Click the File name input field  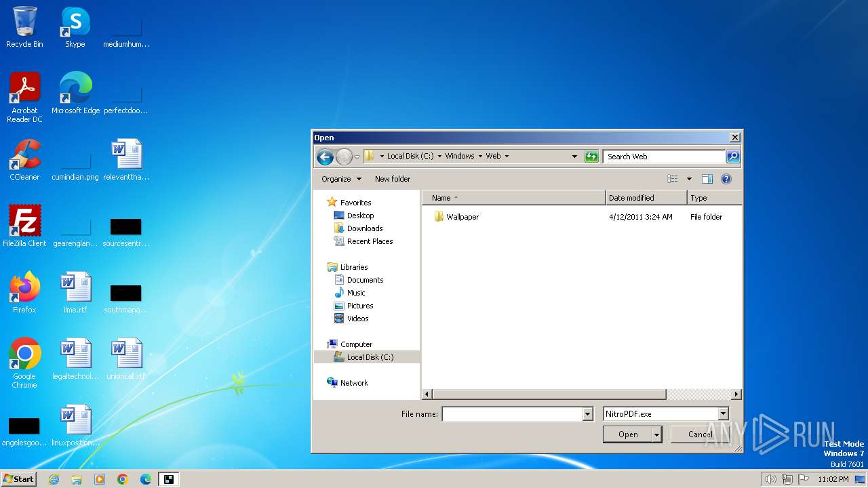point(512,413)
